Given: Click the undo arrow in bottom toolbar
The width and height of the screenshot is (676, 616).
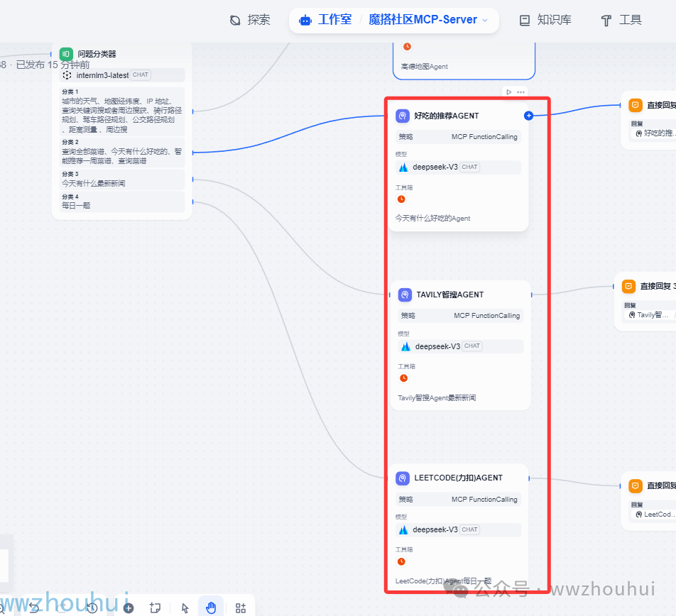Looking at the screenshot, I should [x=33, y=607].
